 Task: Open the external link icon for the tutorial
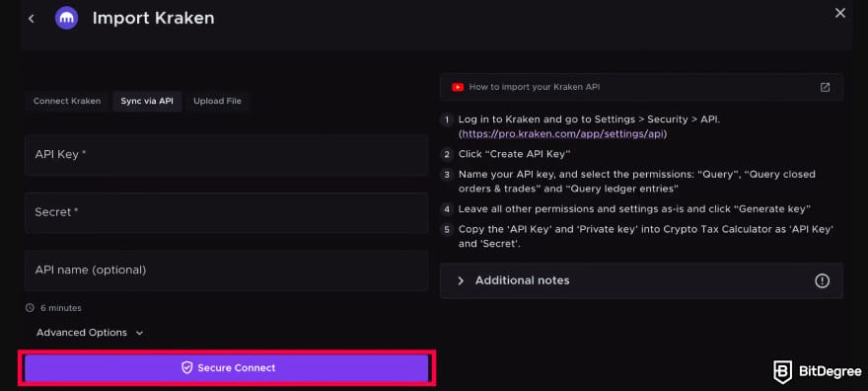pyautogui.click(x=825, y=88)
